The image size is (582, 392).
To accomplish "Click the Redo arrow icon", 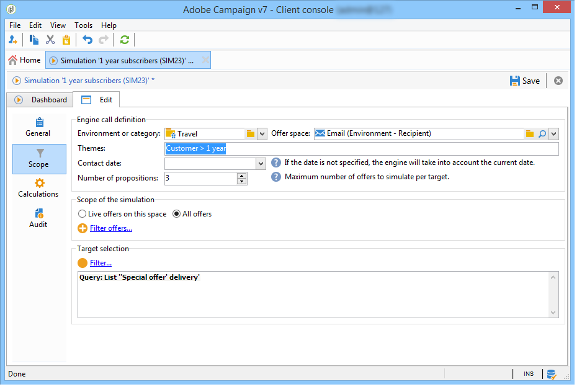I will click(x=104, y=40).
